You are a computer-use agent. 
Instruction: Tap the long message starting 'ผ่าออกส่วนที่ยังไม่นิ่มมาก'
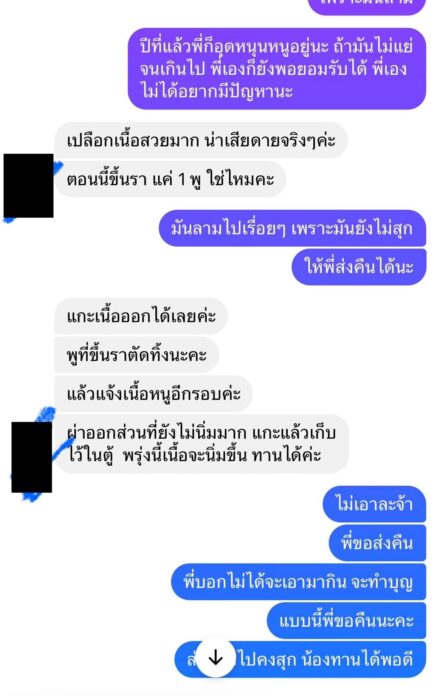click(201, 444)
